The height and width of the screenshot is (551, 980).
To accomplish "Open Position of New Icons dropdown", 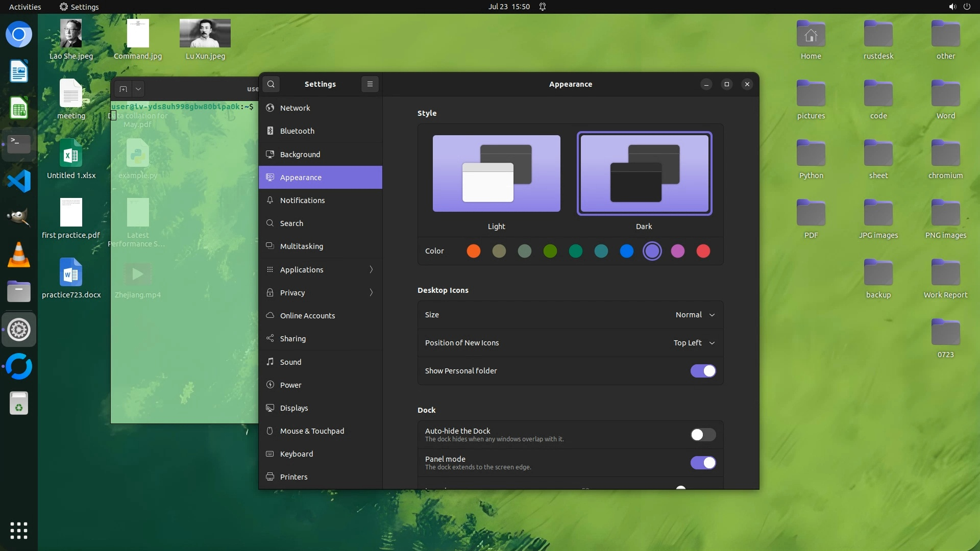I will pyautogui.click(x=694, y=343).
